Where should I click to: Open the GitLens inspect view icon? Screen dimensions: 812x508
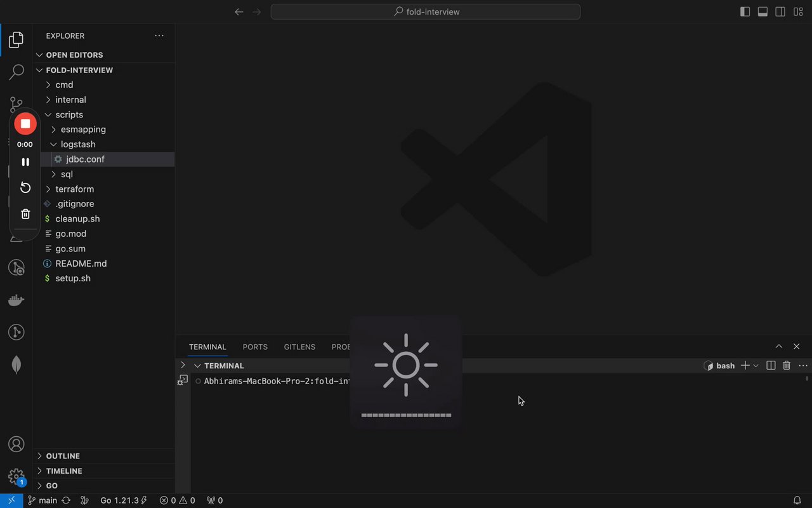[16, 267]
